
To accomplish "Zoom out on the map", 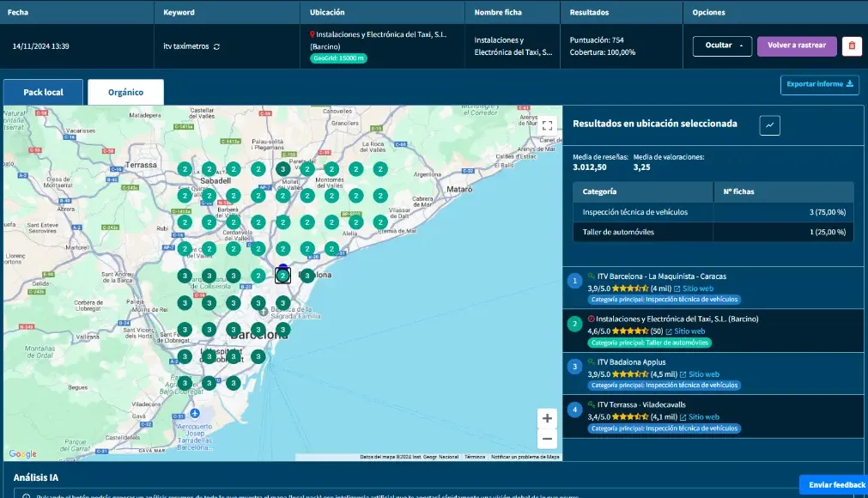I will [x=546, y=439].
